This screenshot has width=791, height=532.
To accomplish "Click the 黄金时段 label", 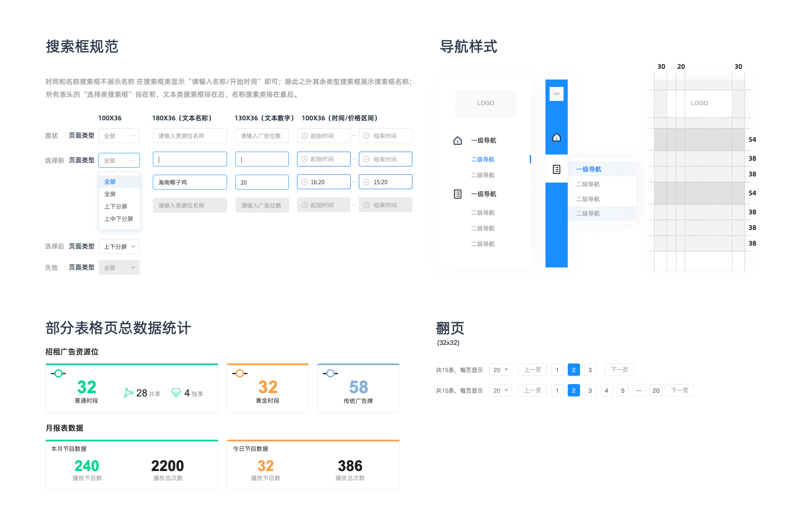I will [267, 401].
